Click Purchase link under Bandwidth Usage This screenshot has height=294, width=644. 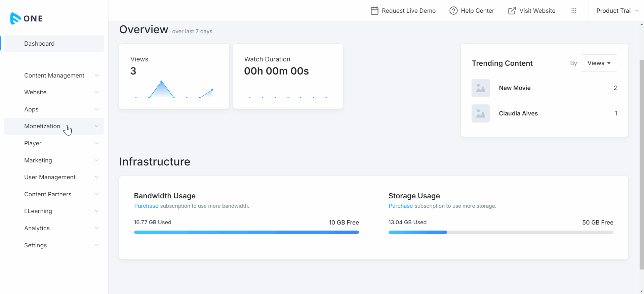pos(146,206)
